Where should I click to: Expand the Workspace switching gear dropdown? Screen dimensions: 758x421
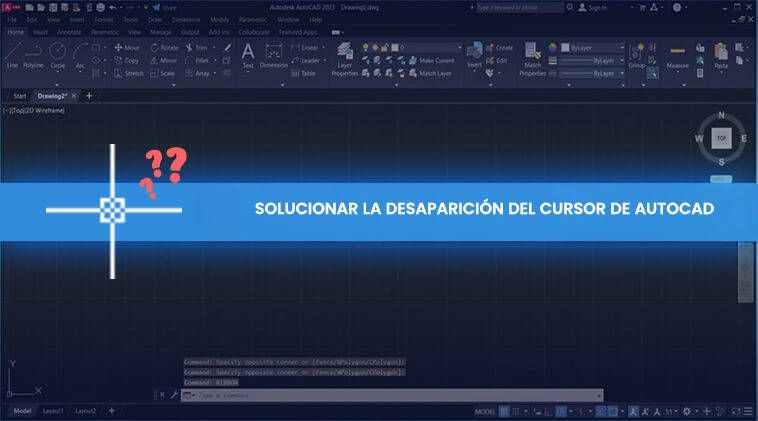696,411
